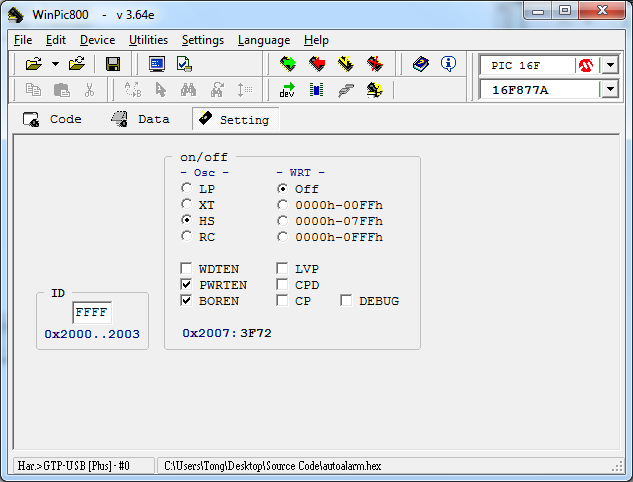Screen dimensions: 633x482
Task: Select the RC oscillator option
Action: [x=187, y=237]
